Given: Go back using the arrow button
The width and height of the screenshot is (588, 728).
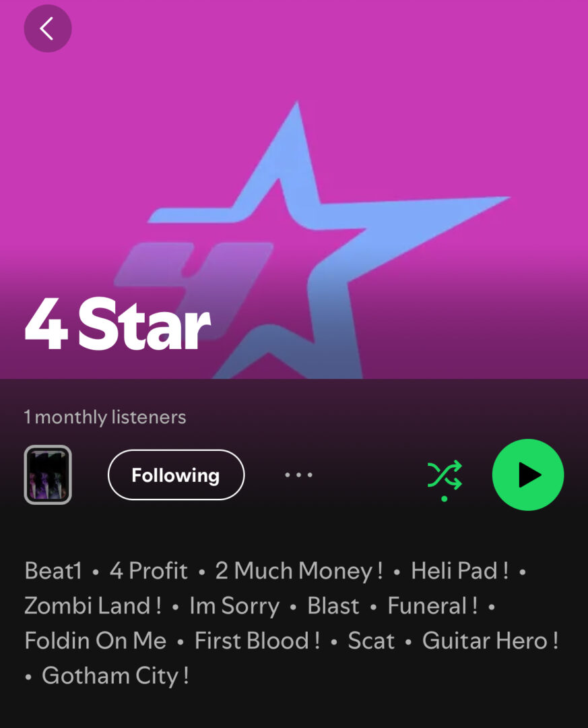Looking at the screenshot, I should 47,29.
